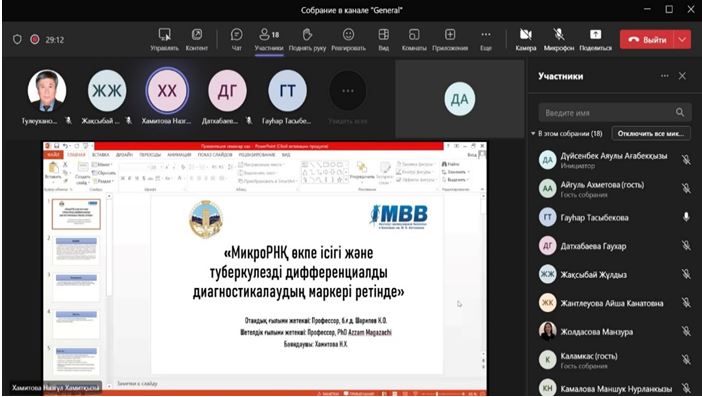Open the ДИЗАЙН tab in PowerPoint
This screenshot has width=702, height=397.
[x=124, y=154]
